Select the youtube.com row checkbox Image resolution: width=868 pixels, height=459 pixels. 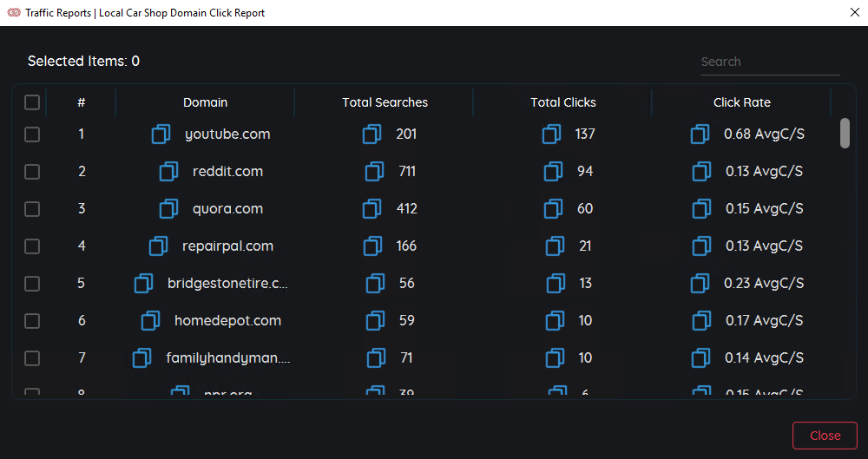pos(32,134)
